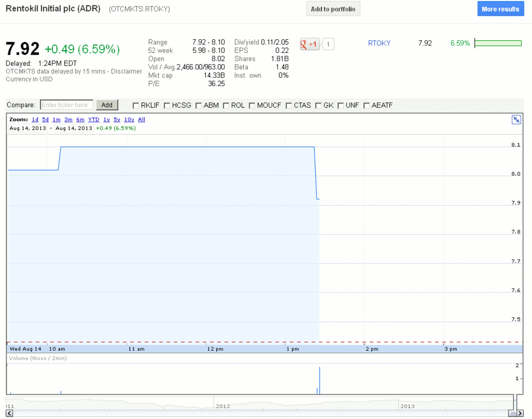Click the green 6.59% performance bar

(x=498, y=43)
